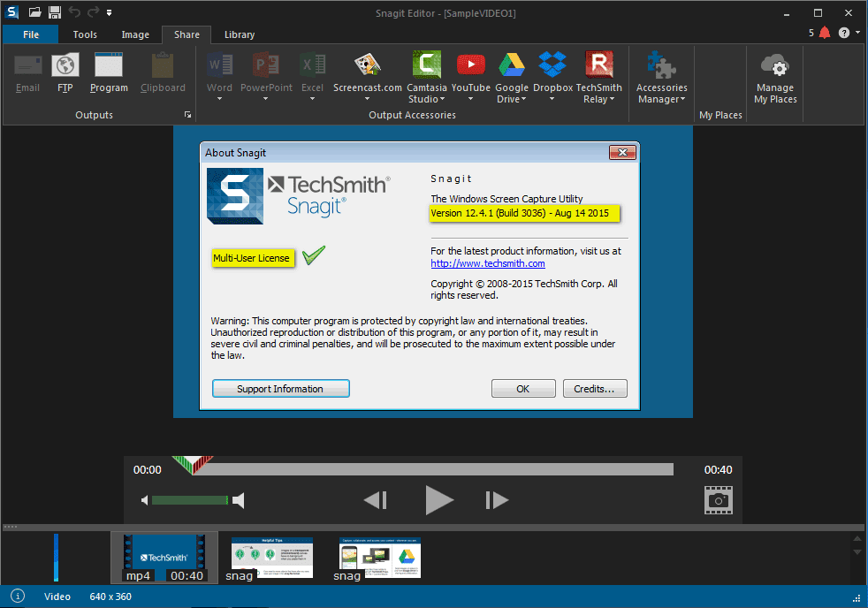This screenshot has height=608, width=868.
Task: Open the Outputs group dialog launcher
Action: point(187,115)
